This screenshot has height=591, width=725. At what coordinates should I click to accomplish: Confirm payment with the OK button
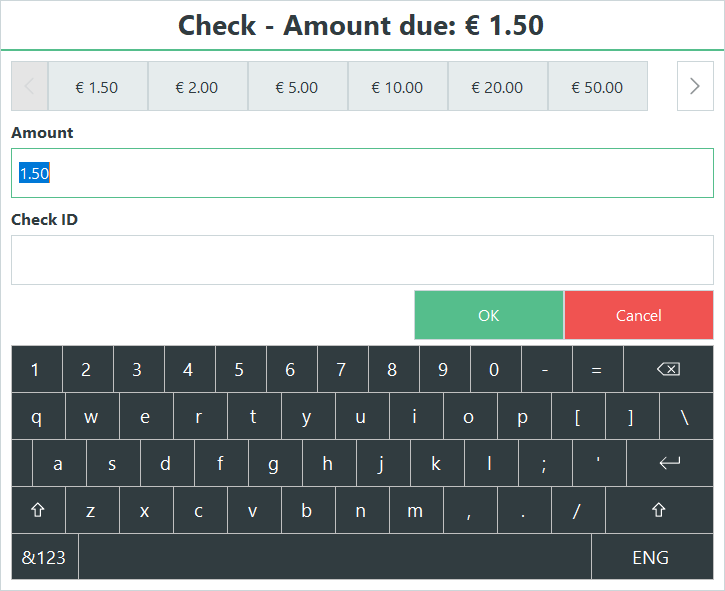click(489, 315)
